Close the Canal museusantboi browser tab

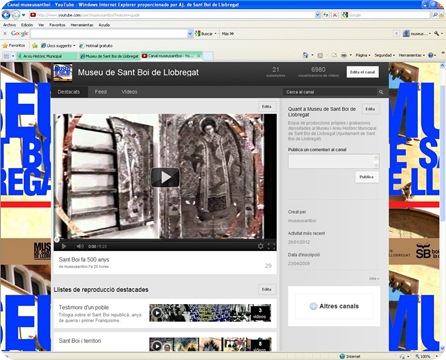(199, 56)
